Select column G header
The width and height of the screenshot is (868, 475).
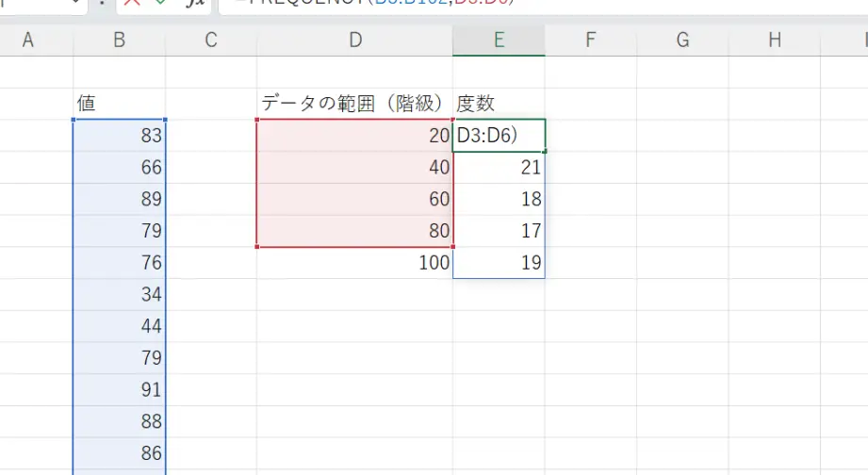682,40
